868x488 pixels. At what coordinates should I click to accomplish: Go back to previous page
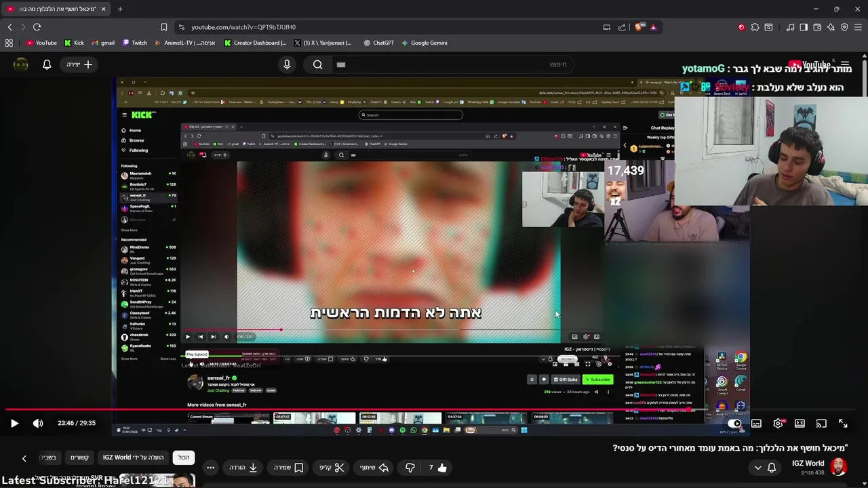point(9,27)
